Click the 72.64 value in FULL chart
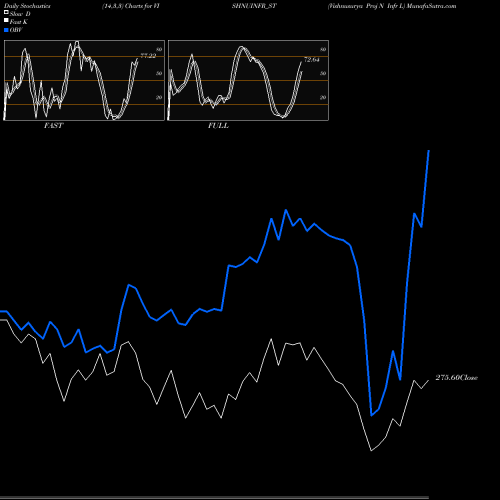 click(312, 60)
